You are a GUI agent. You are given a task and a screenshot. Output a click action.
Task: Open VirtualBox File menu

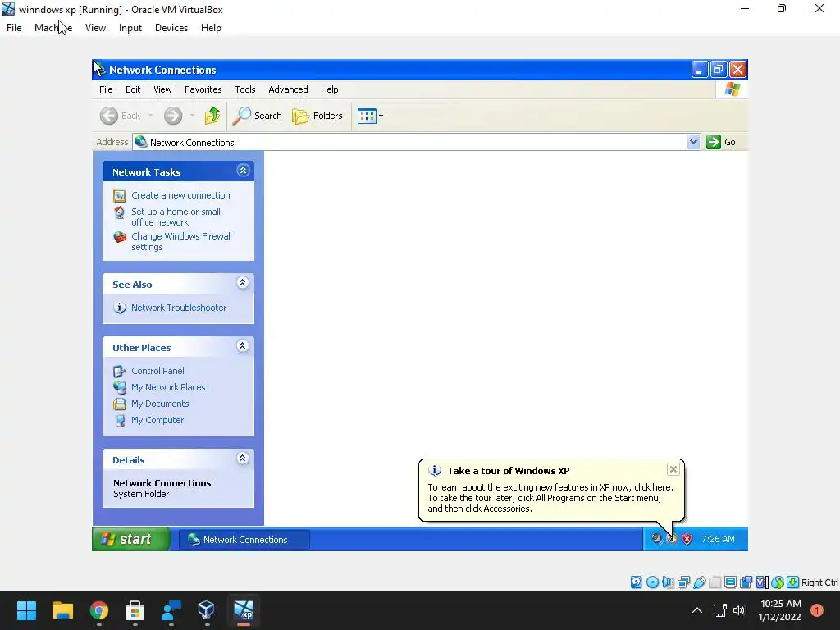pos(14,28)
